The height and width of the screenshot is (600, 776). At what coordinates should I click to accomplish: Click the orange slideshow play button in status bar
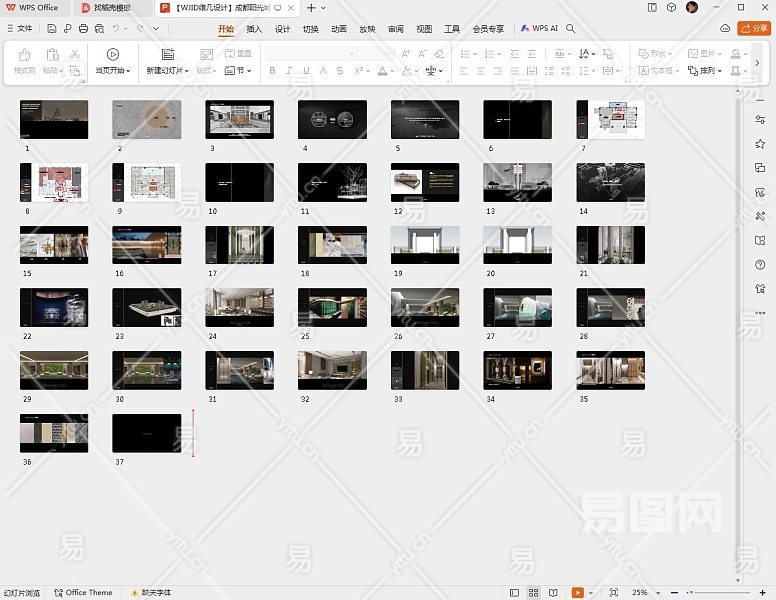pyautogui.click(x=578, y=593)
